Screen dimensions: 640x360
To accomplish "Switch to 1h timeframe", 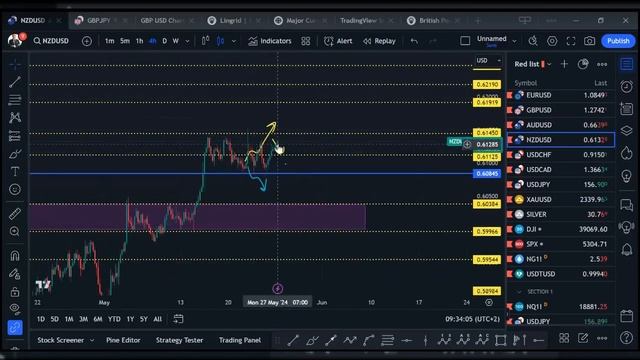I will [x=140, y=41].
